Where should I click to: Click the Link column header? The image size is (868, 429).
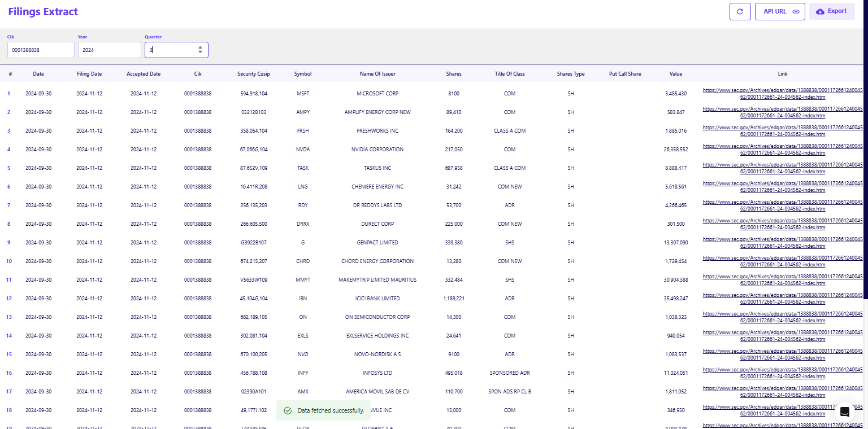[x=783, y=74]
